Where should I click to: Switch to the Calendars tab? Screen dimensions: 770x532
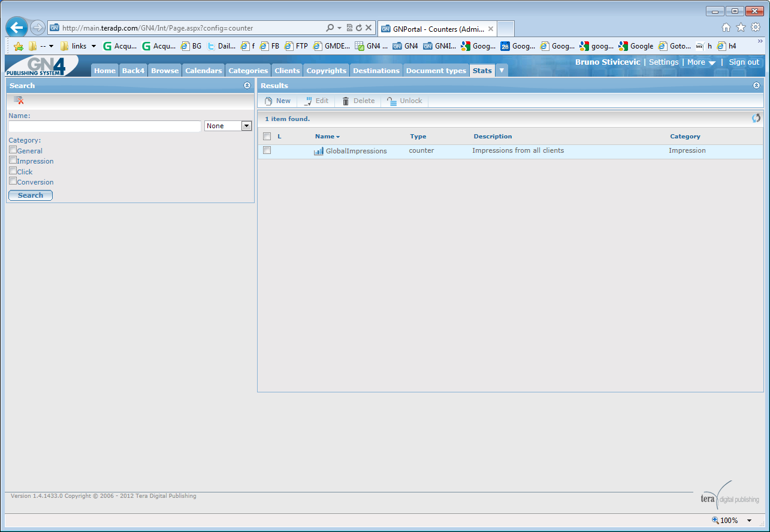[204, 71]
